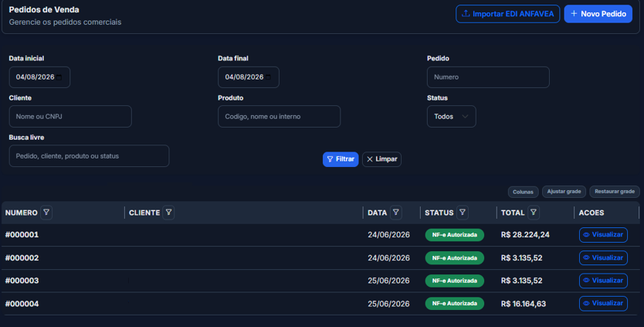This screenshot has width=644, height=327.
Task: Click total R$ 16.164,63
Action: (524, 304)
